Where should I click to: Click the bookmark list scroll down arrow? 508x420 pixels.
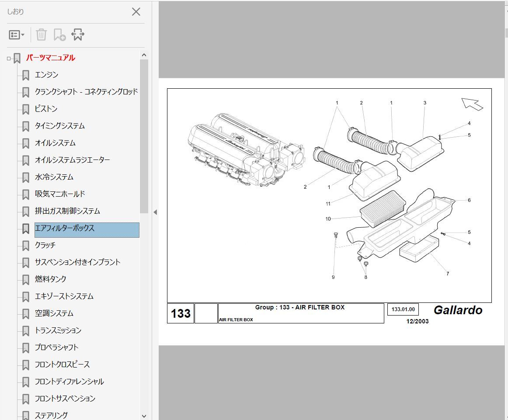point(144,416)
